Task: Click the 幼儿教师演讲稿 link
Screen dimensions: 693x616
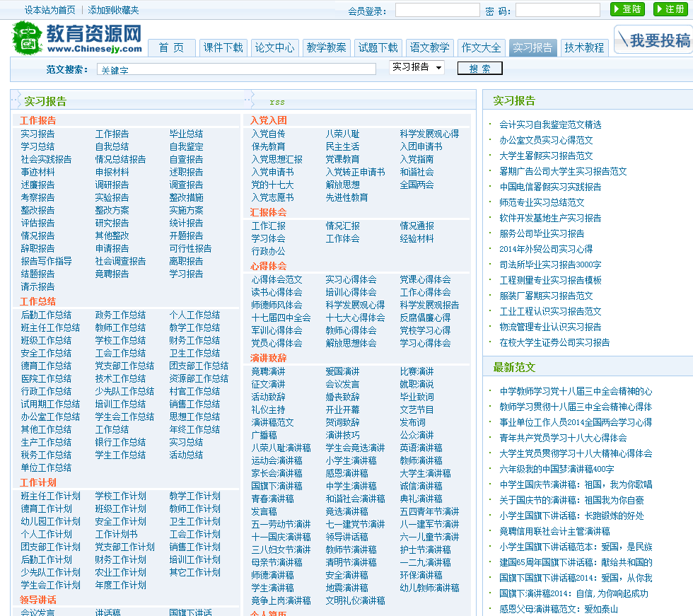Action: pos(430,588)
